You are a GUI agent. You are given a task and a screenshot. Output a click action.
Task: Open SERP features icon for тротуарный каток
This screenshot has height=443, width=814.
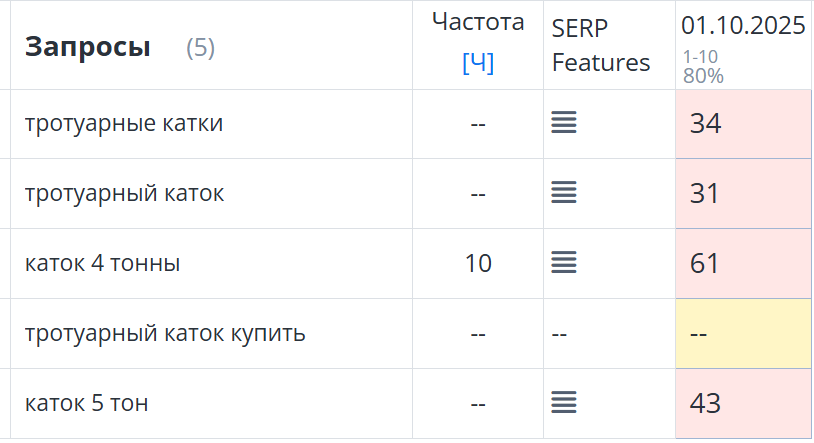(564, 193)
